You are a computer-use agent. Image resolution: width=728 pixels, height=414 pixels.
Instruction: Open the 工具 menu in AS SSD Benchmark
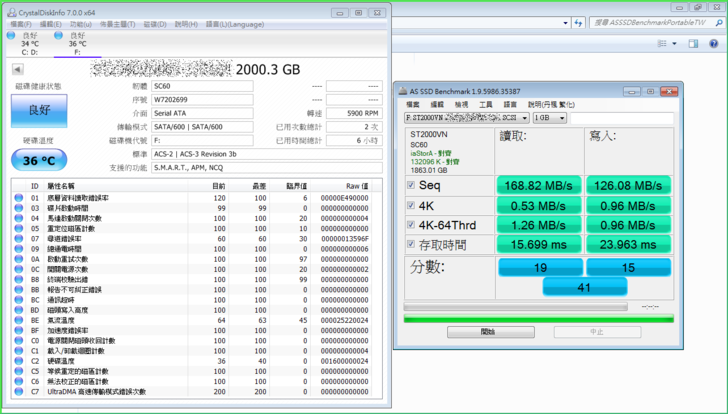487,104
